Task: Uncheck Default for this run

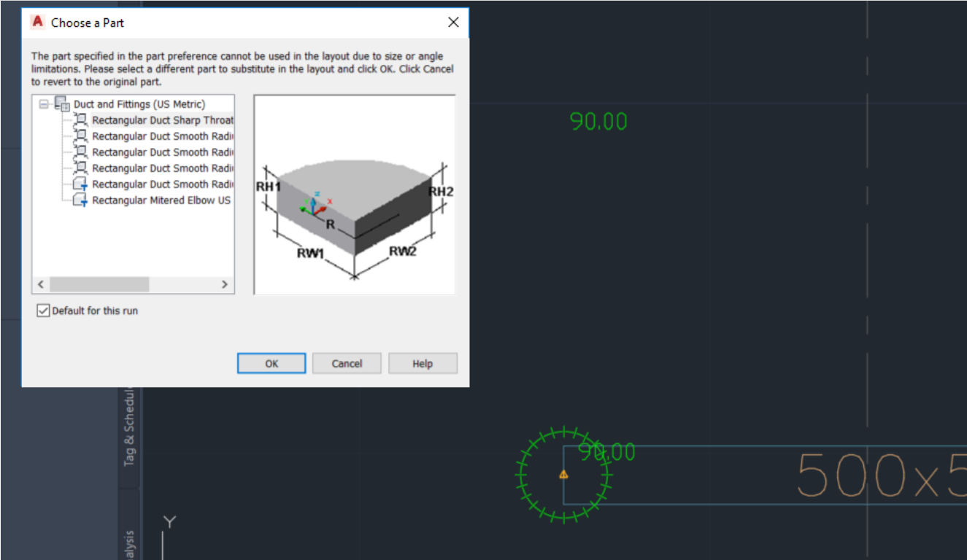Action: click(x=43, y=311)
